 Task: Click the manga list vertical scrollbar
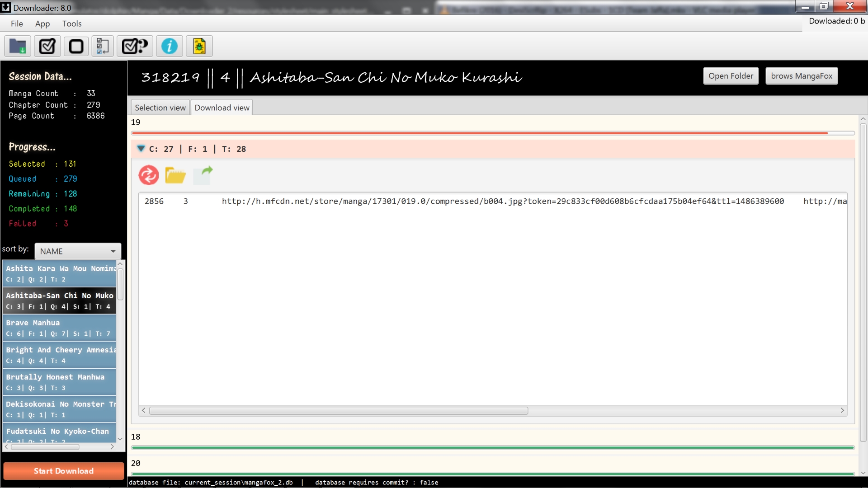coord(120,285)
